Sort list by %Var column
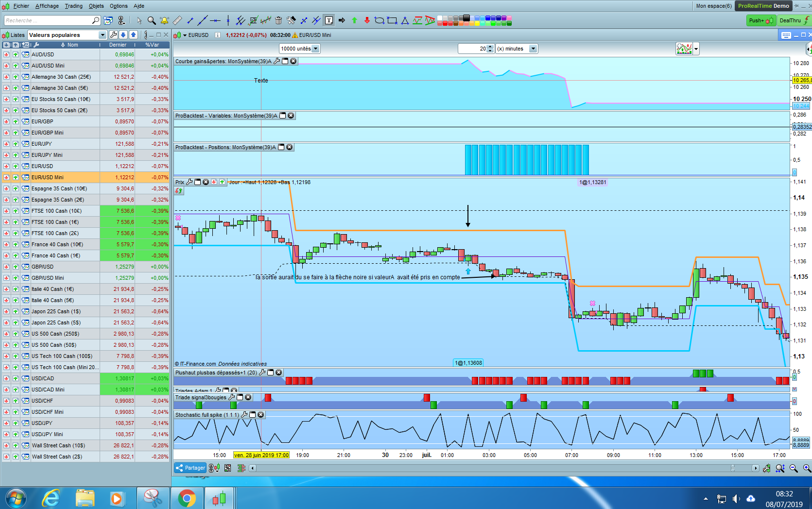Screen dimensions: 812x509 [152, 45]
